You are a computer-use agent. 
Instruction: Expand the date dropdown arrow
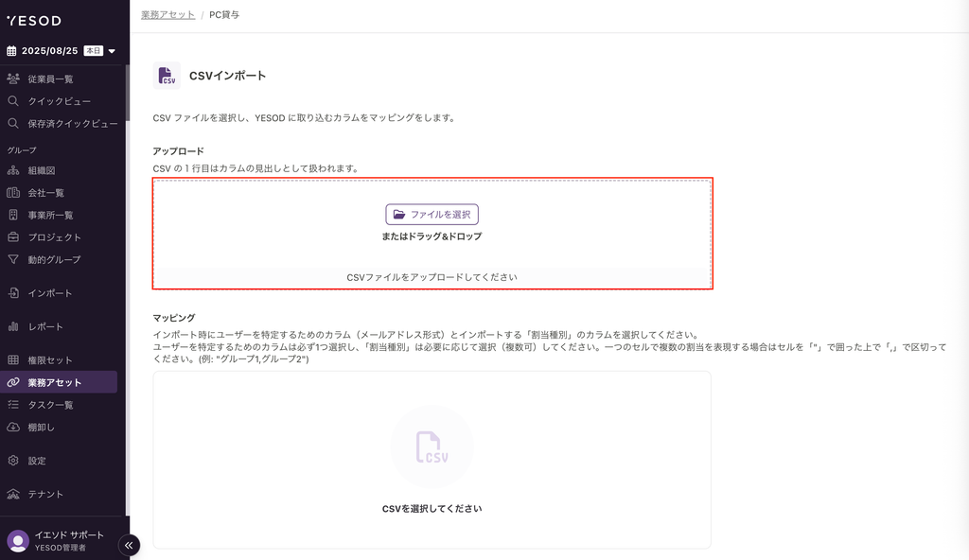click(112, 51)
